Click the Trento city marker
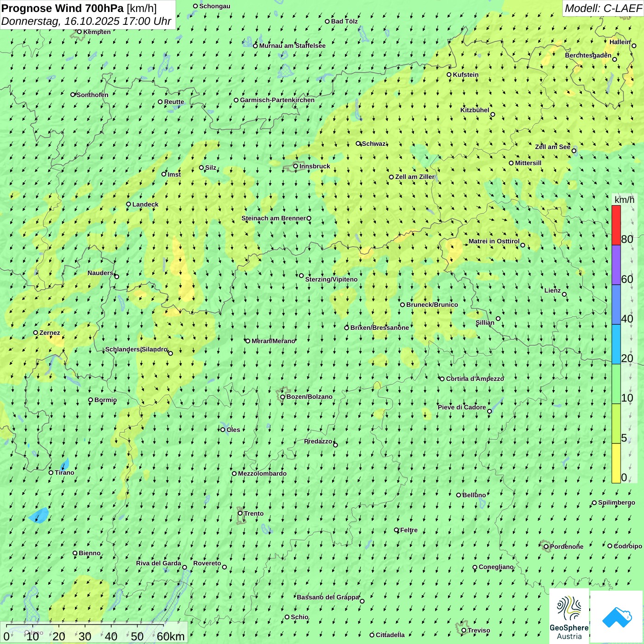Viewport: 644px width, 644px height. (x=240, y=513)
